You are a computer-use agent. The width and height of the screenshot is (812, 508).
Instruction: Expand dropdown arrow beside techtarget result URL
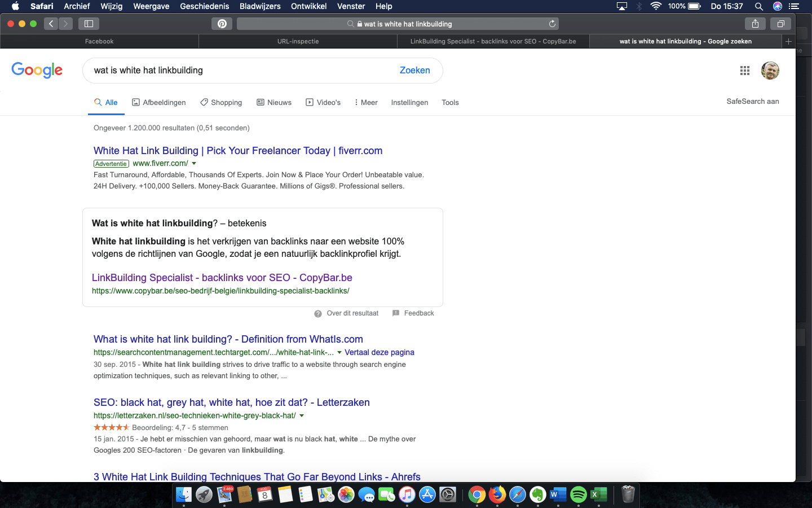(339, 353)
